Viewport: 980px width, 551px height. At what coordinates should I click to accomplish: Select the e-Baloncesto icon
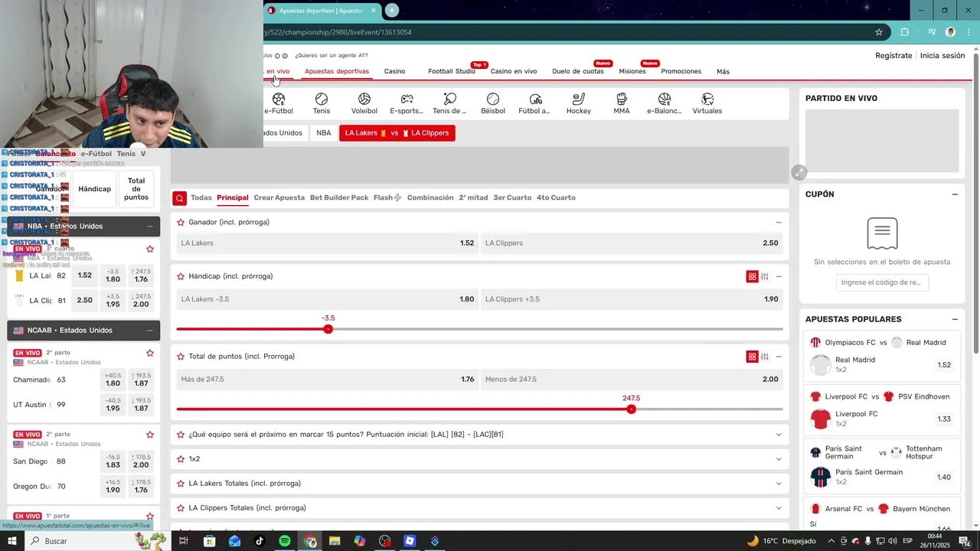pyautogui.click(x=665, y=103)
